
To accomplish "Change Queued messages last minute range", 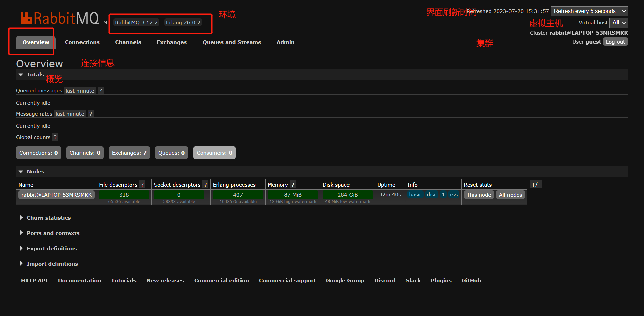I will [80, 91].
